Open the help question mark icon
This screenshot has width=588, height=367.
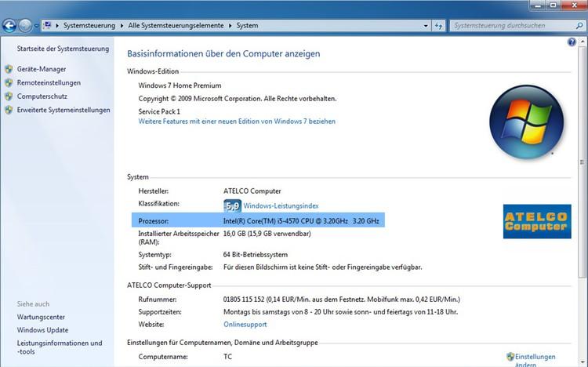click(572, 41)
